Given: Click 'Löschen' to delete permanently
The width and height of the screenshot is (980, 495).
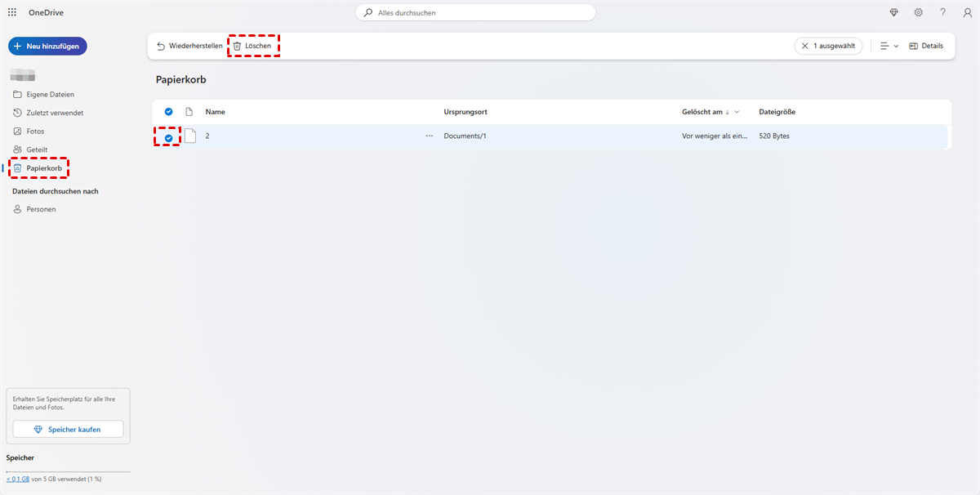Looking at the screenshot, I should point(252,46).
